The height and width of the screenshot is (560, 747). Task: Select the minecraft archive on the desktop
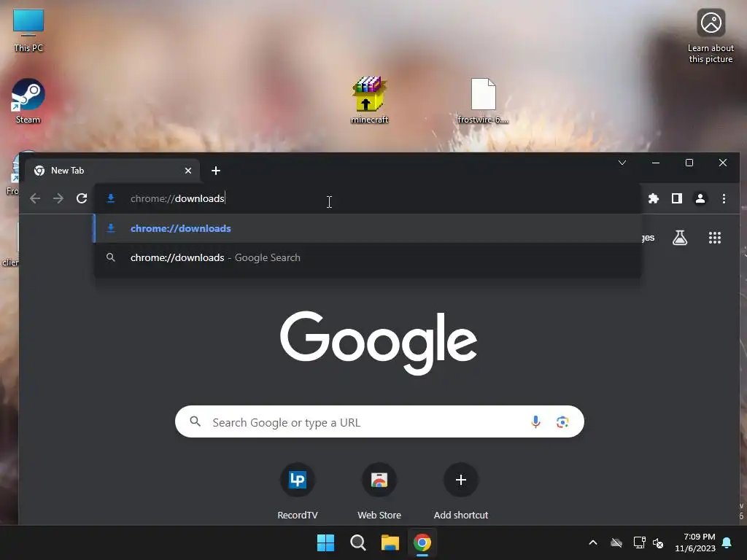pyautogui.click(x=369, y=101)
